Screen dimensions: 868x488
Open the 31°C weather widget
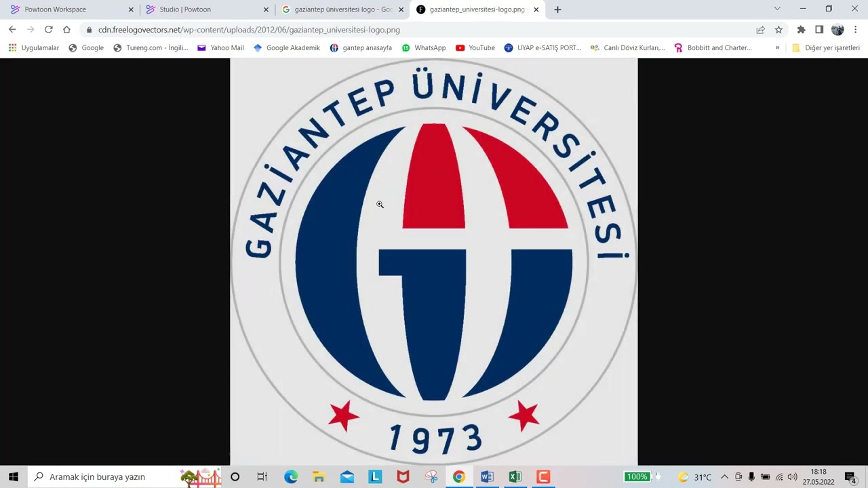(694, 477)
